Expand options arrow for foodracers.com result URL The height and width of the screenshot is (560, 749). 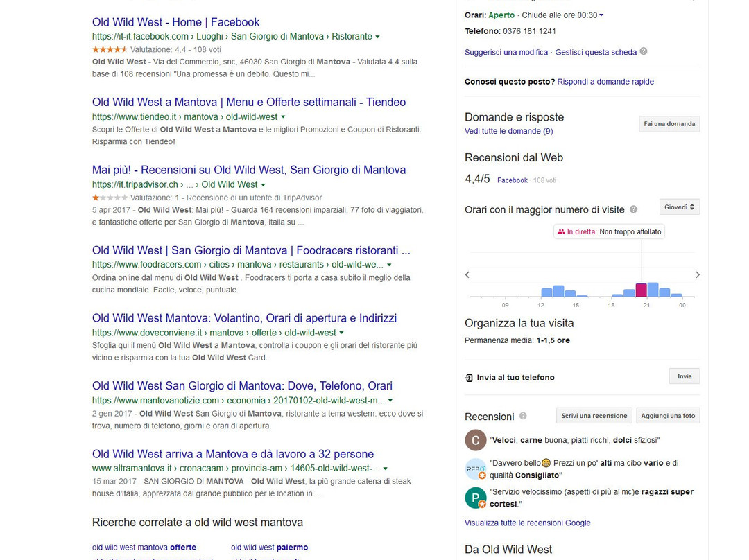click(389, 265)
